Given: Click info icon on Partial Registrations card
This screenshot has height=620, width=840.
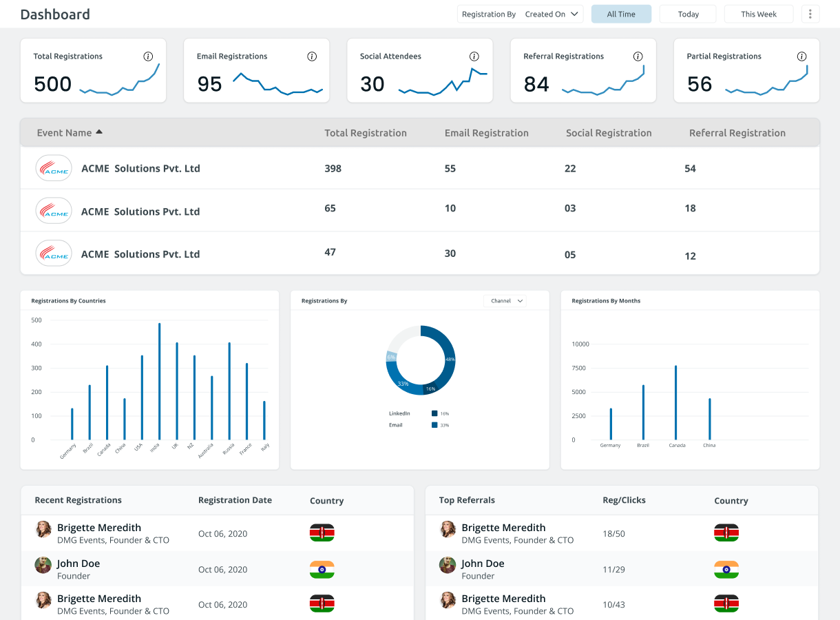Looking at the screenshot, I should (802, 56).
